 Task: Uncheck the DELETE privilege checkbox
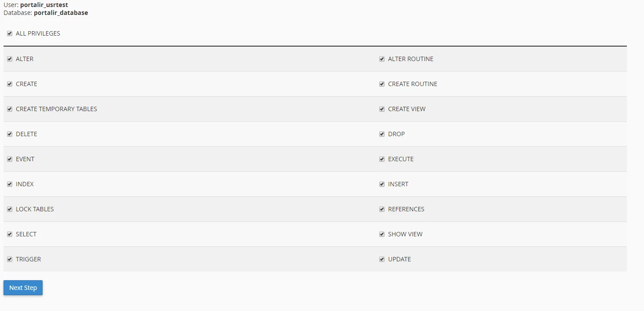[10, 134]
